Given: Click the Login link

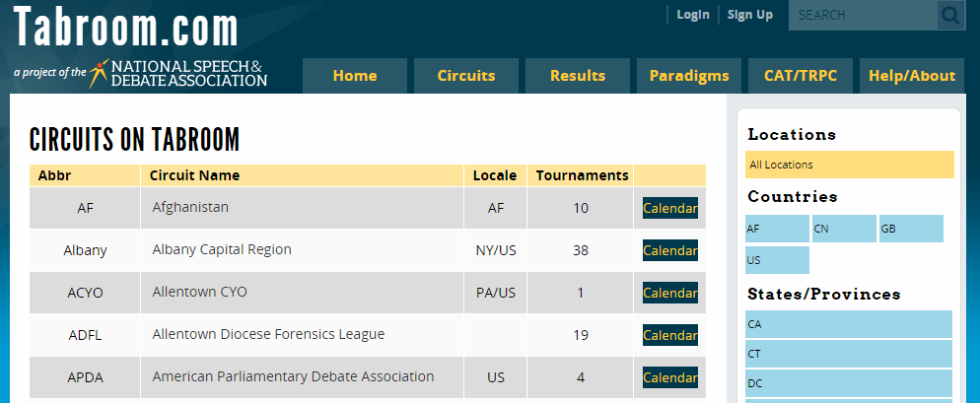Looking at the screenshot, I should click(x=693, y=15).
